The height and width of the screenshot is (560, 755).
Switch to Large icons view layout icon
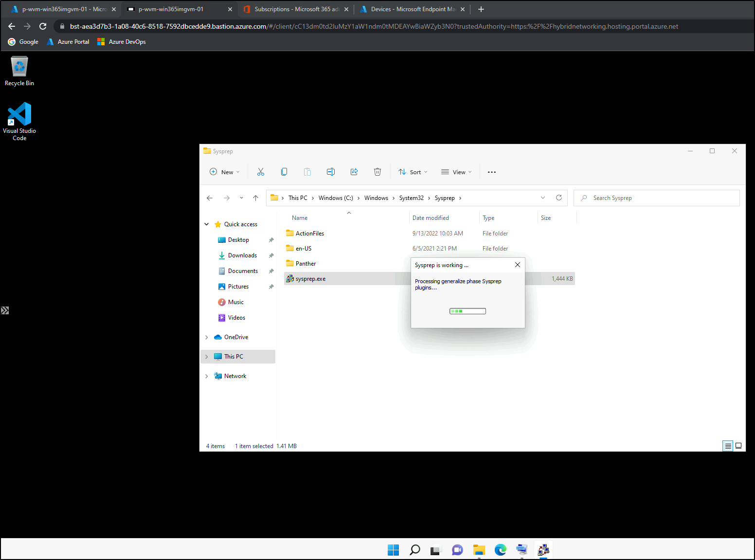coord(738,446)
